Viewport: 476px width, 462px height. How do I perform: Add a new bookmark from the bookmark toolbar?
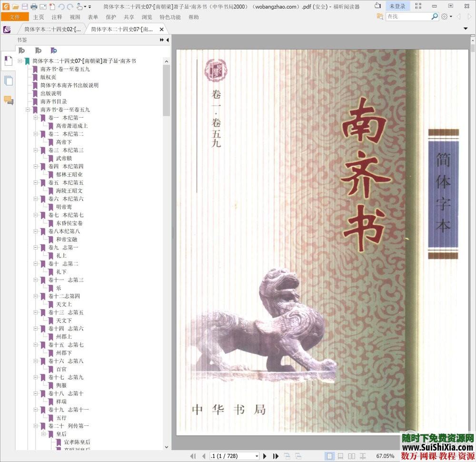[x=39, y=50]
